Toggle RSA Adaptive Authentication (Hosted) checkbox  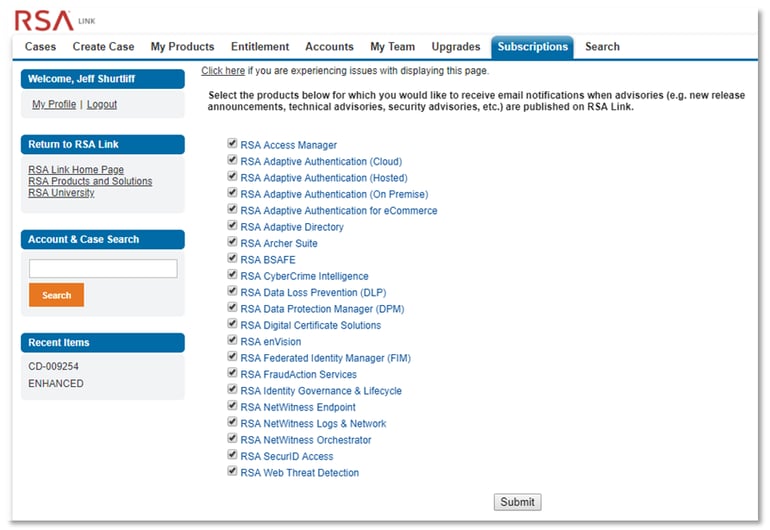click(x=232, y=176)
